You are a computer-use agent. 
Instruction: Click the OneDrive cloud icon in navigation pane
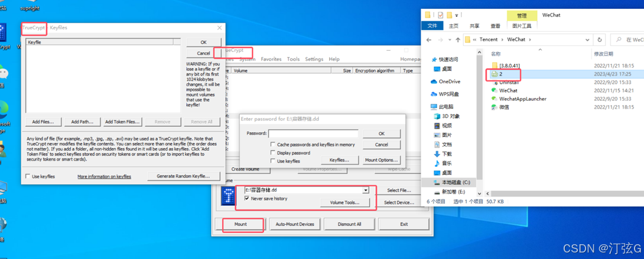[x=434, y=81]
